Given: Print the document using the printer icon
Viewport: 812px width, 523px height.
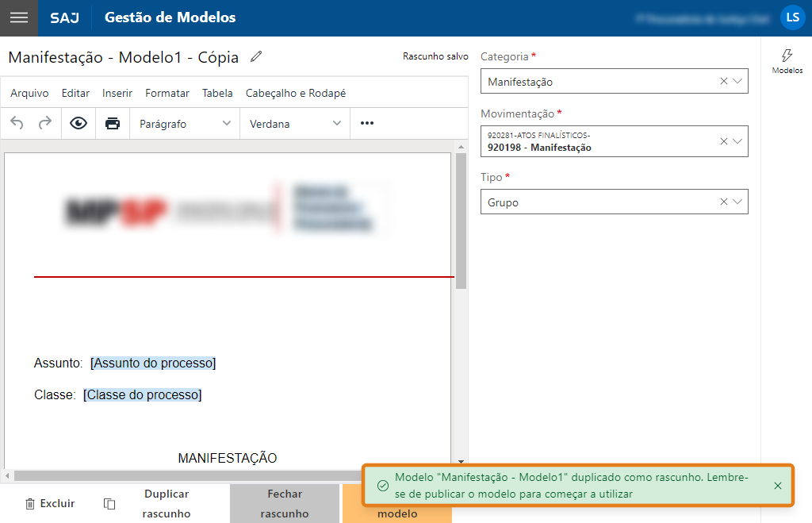Looking at the screenshot, I should [110, 123].
